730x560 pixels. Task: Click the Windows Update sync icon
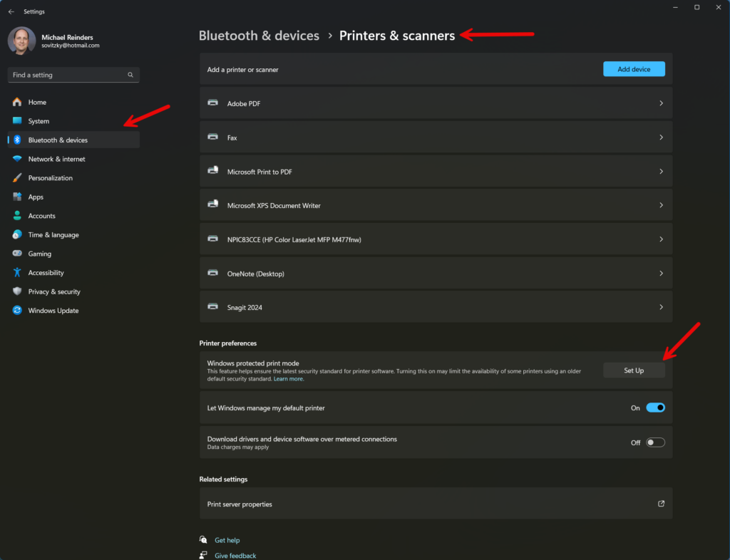click(17, 310)
